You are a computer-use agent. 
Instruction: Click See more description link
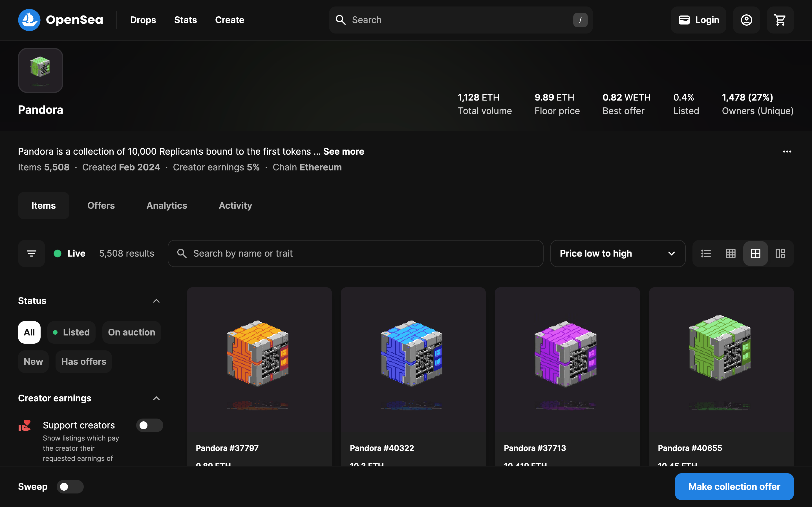[x=343, y=152]
